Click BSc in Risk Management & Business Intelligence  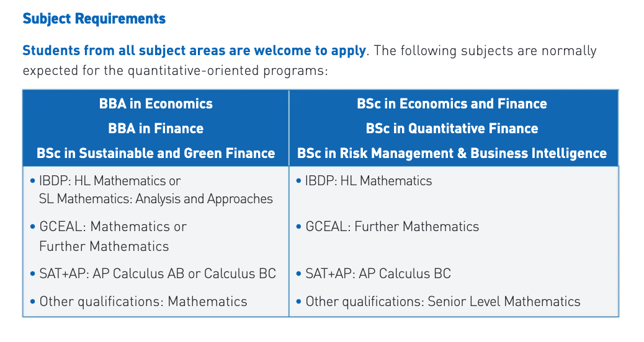452,153
